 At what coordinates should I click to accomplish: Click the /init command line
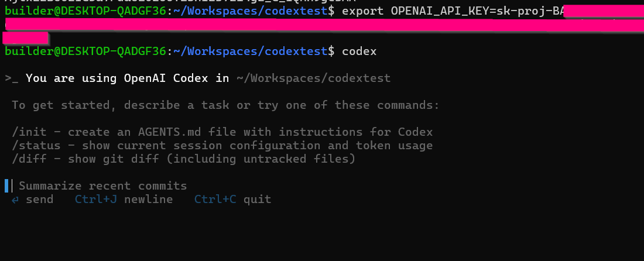point(222,132)
